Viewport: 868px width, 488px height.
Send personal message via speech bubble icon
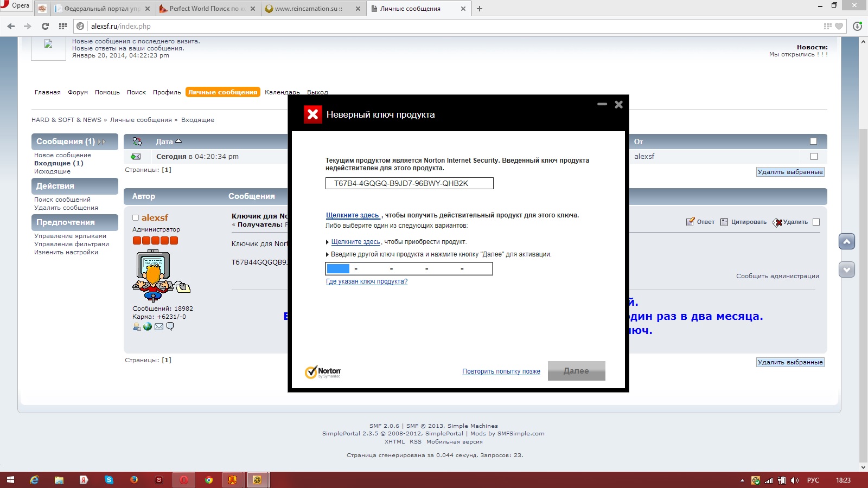[170, 326]
